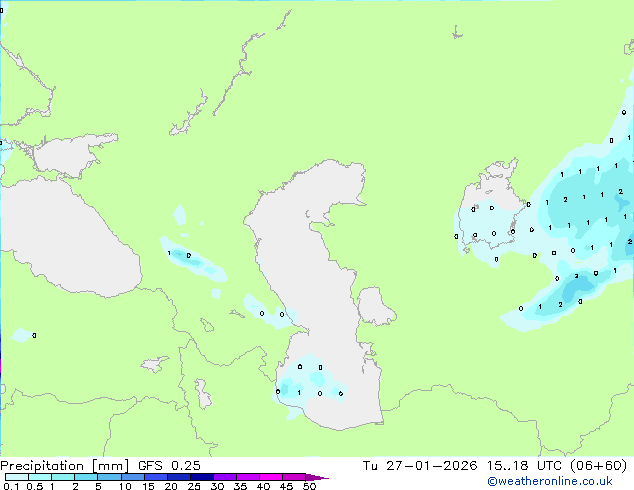Viewport: 634px width, 490px height.
Task: Choose the 2–5 mm legend color
Action: [86, 477]
